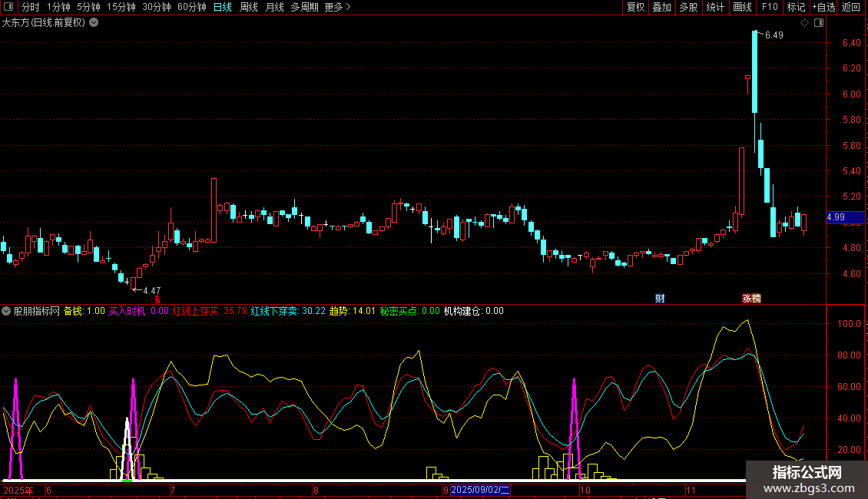Click the red S marker below 4.47 low
Screen dimensions: 868x499
[x=157, y=299]
